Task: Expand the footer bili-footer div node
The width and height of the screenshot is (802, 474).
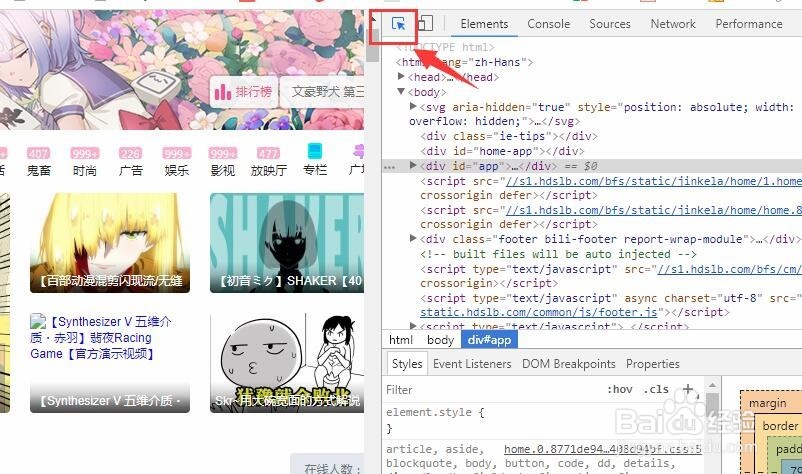Action: (x=413, y=238)
